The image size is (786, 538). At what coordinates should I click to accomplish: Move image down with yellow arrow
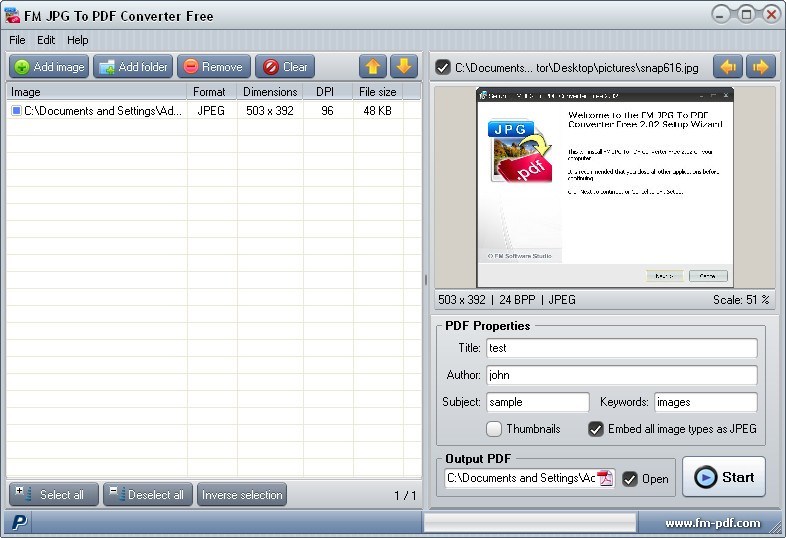click(x=404, y=67)
